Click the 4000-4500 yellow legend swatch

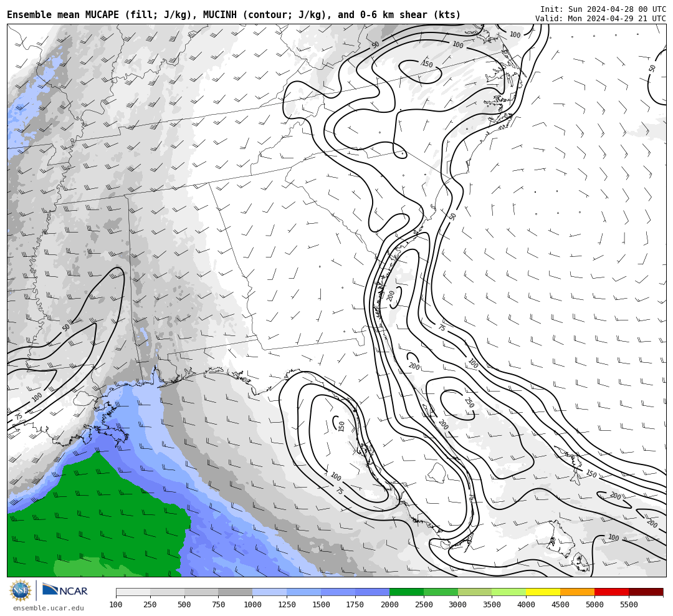543,592
